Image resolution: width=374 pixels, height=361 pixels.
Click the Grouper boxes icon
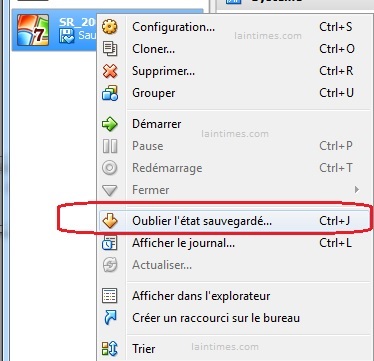[x=110, y=93]
